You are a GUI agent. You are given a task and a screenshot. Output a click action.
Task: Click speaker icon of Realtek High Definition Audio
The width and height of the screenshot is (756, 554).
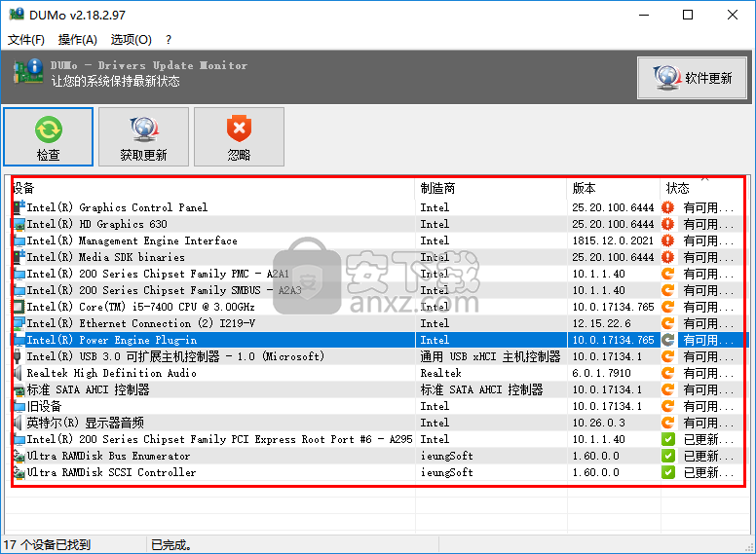tap(19, 373)
